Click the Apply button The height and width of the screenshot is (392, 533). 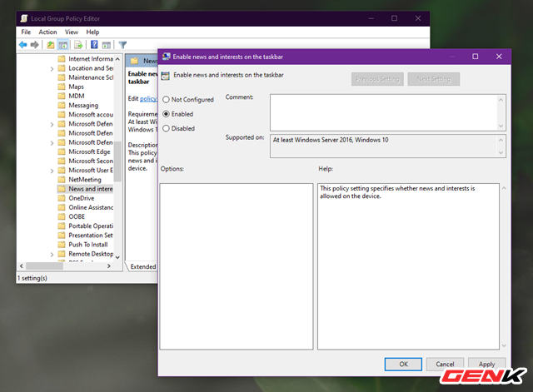486,365
